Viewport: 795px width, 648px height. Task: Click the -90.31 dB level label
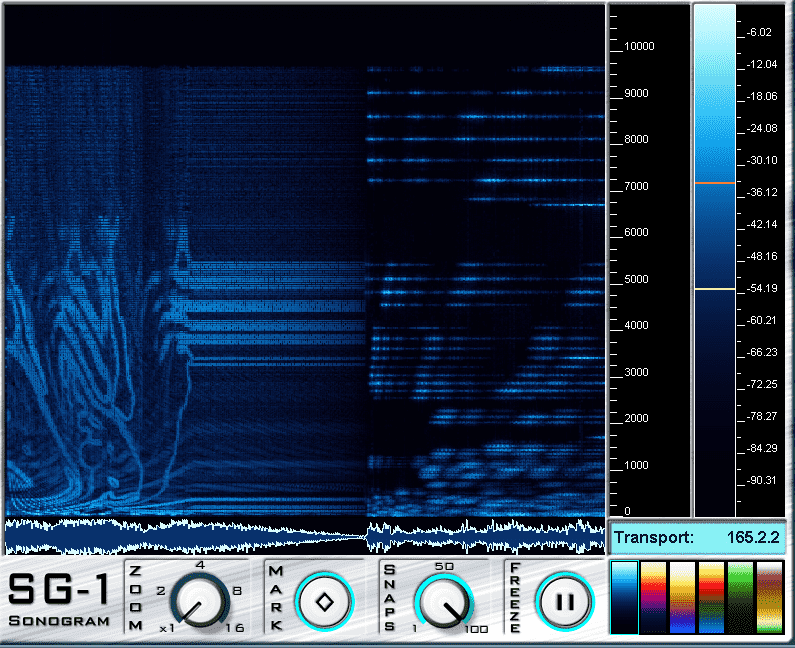tap(762, 480)
